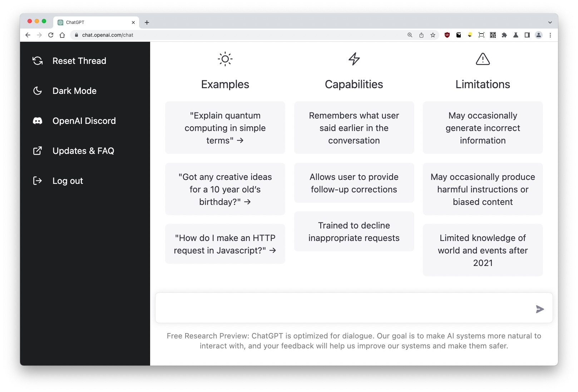Click the "Remembers what user said earlier" card
The width and height of the screenshot is (578, 392).
coord(354,128)
